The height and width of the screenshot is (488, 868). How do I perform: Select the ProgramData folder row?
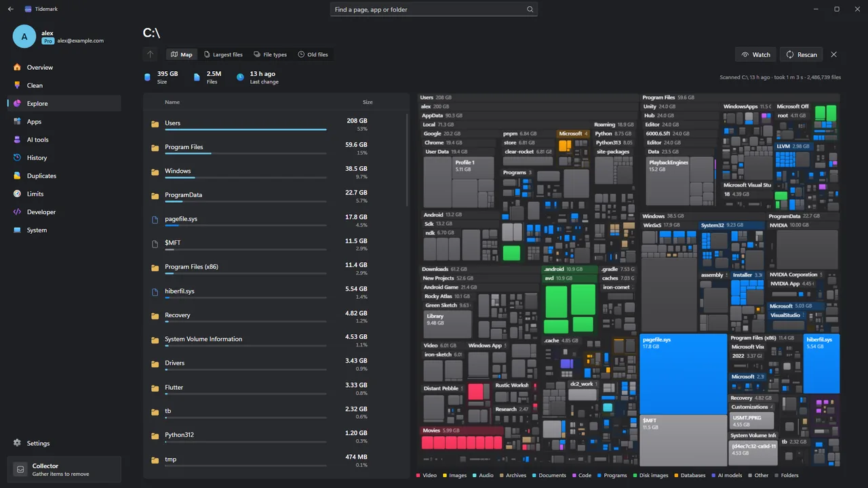point(275,195)
